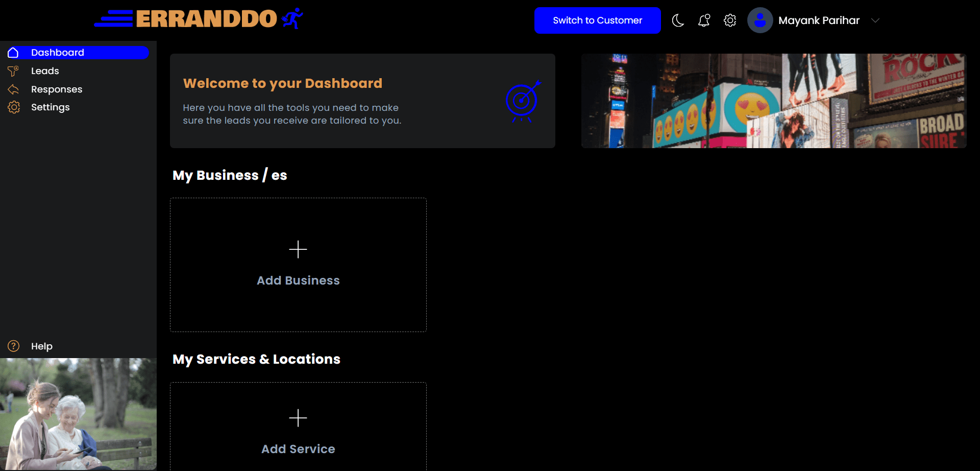
Task: Open notifications bell in header
Action: point(704,20)
